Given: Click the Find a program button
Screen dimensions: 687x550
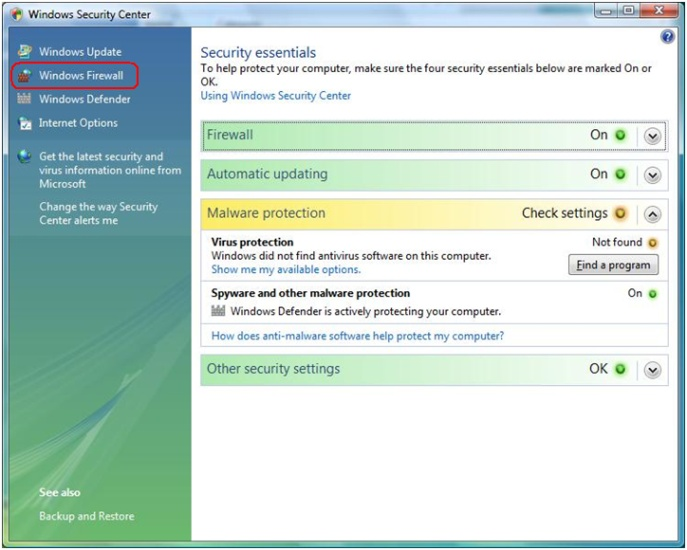Looking at the screenshot, I should click(613, 265).
